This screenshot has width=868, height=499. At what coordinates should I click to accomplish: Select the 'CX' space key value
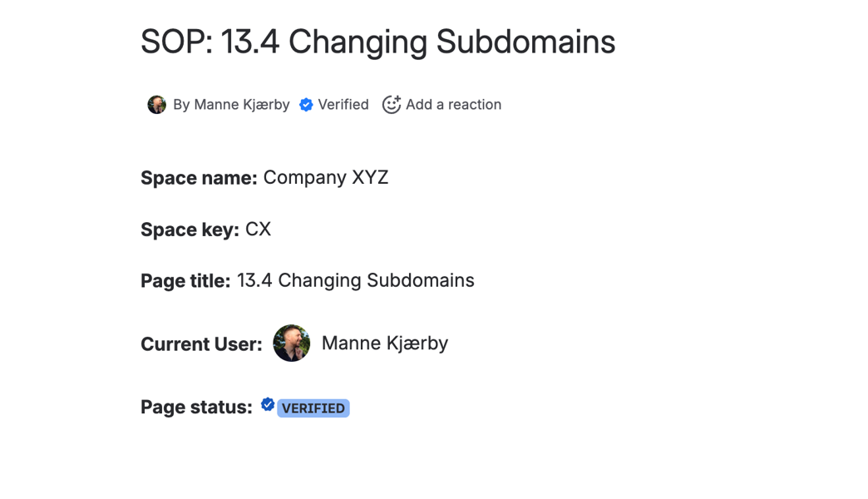click(258, 230)
